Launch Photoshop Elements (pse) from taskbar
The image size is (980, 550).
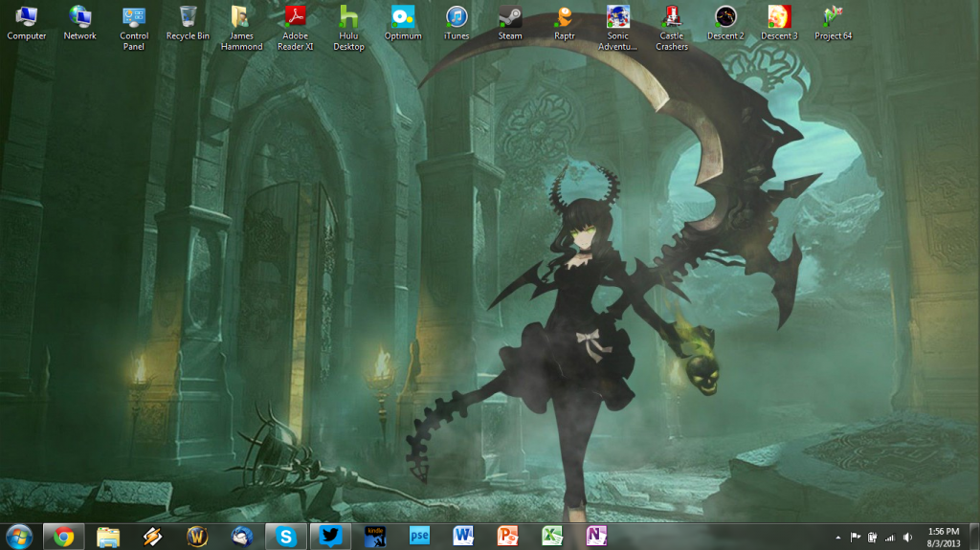pos(419,537)
